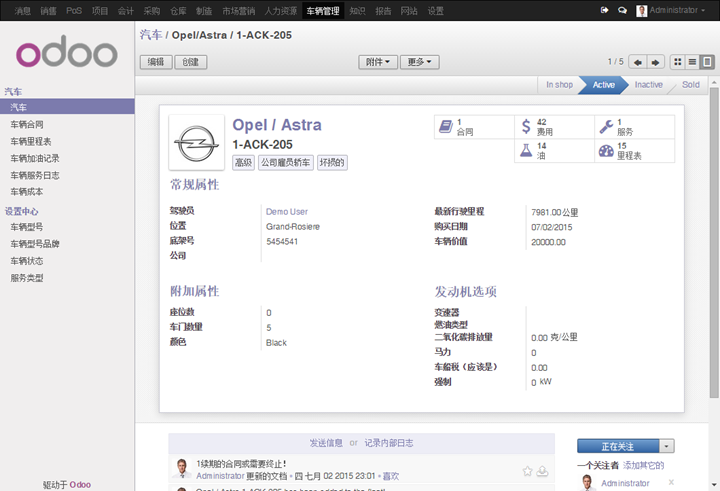Open the 知识 knowledge menu

click(357, 11)
